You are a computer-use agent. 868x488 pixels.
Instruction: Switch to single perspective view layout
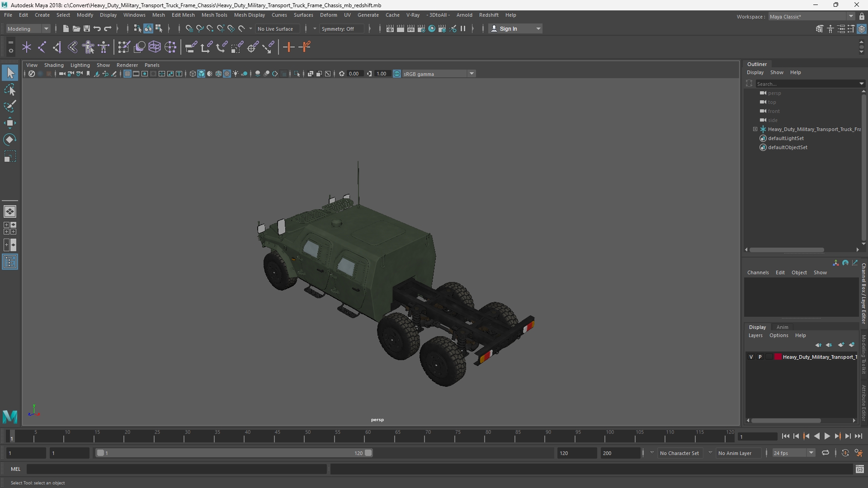[x=10, y=211]
